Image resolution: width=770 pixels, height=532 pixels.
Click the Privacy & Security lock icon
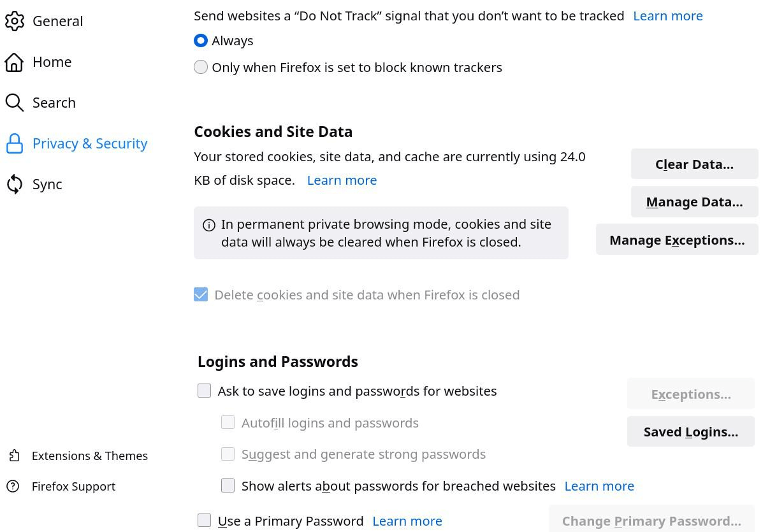[15, 143]
